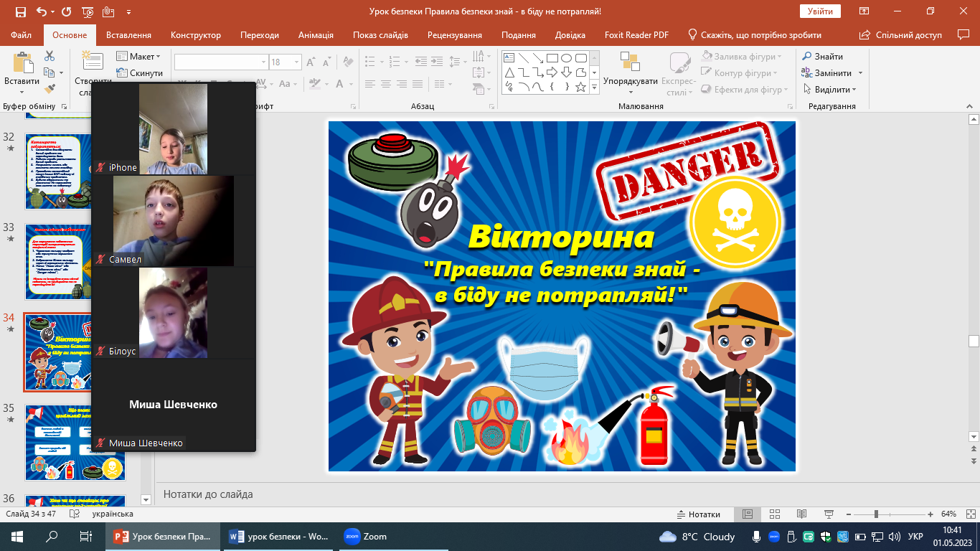Click the Увійти sign-in button

[820, 11]
